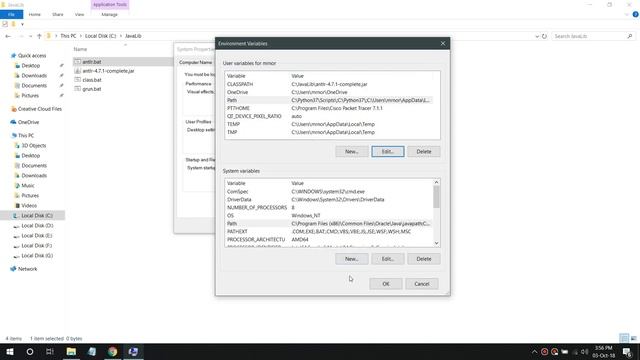Select Local Disk (E:) in sidebar

coord(37,236)
